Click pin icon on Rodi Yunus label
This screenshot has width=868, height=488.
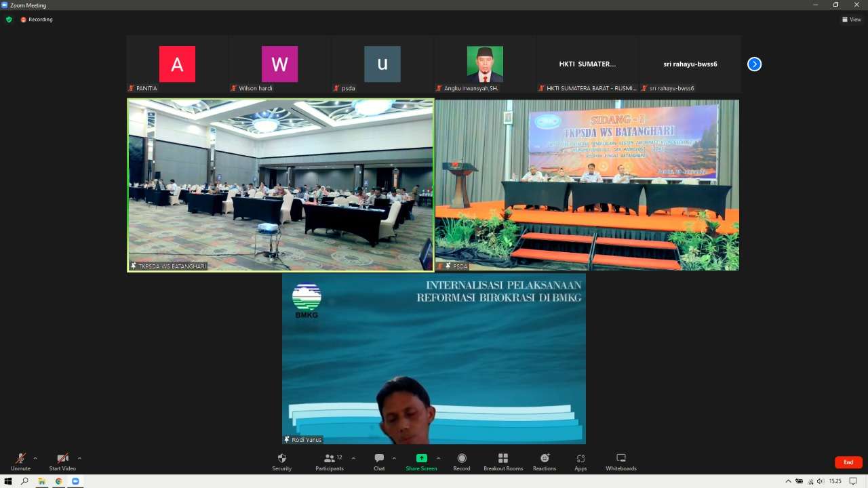pos(287,440)
